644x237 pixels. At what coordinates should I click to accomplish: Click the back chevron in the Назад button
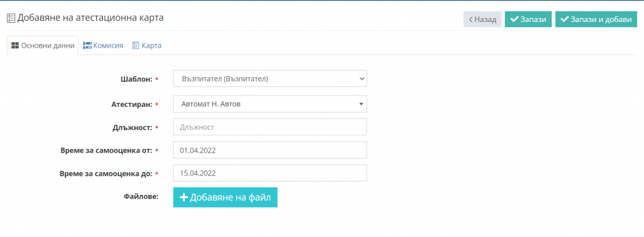click(470, 19)
